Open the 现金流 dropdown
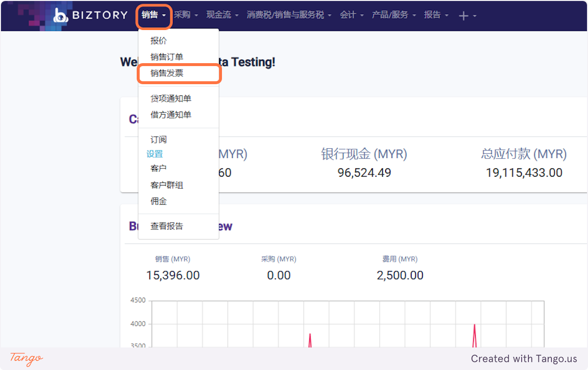Viewport: 588px width, 370px height. 222,15
